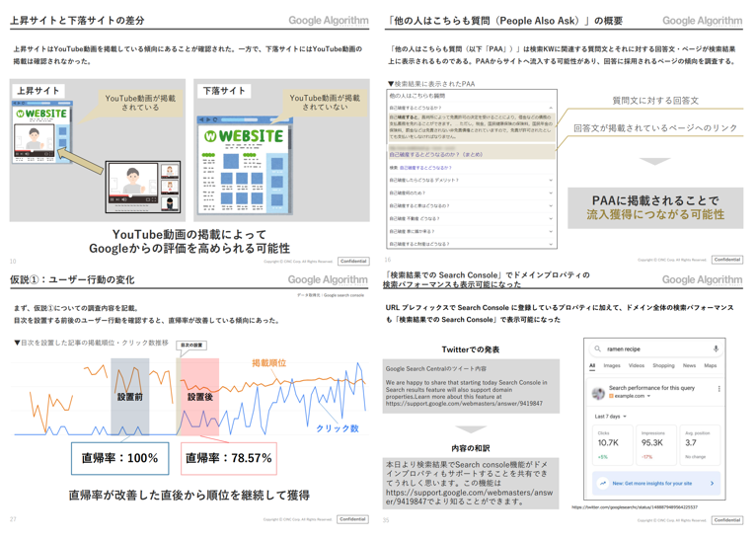This screenshot has width=756, height=540.
Task: Click the 目次の設置 marker label on the chart
Action: 191,346
